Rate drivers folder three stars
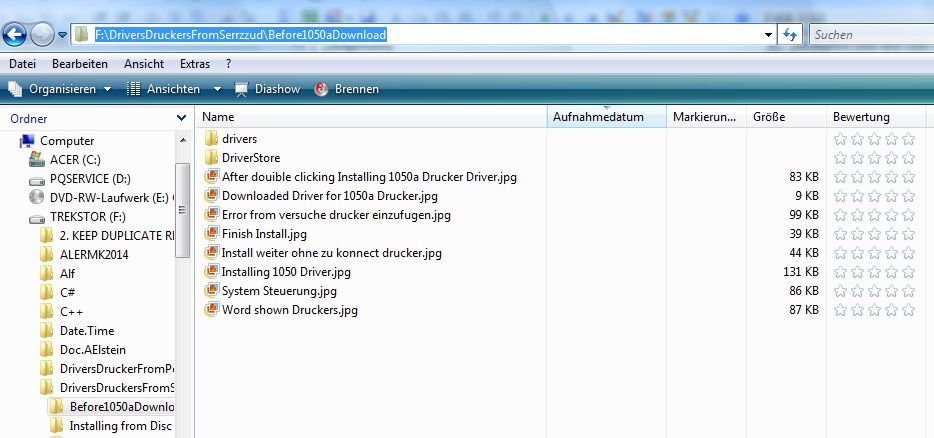The width and height of the screenshot is (934, 438). point(874,138)
